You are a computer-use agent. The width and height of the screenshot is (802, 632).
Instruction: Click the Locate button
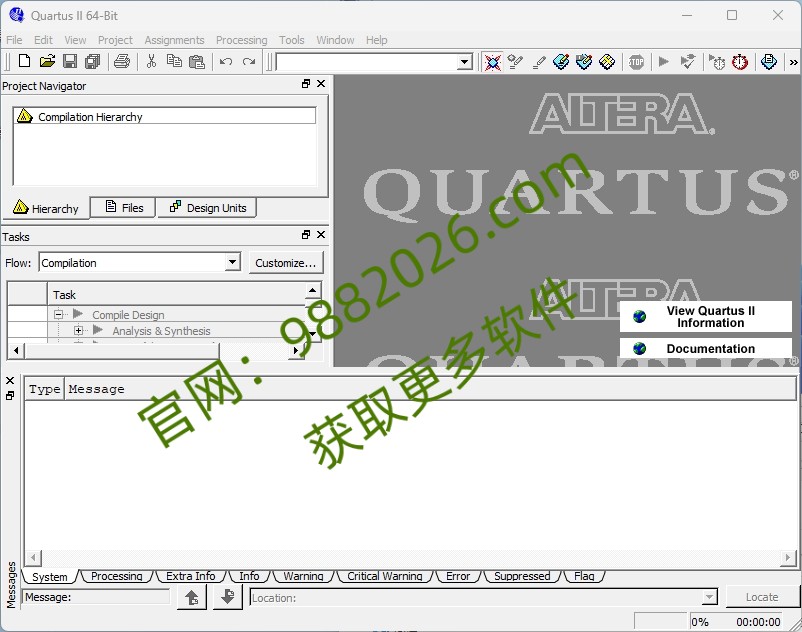click(762, 597)
